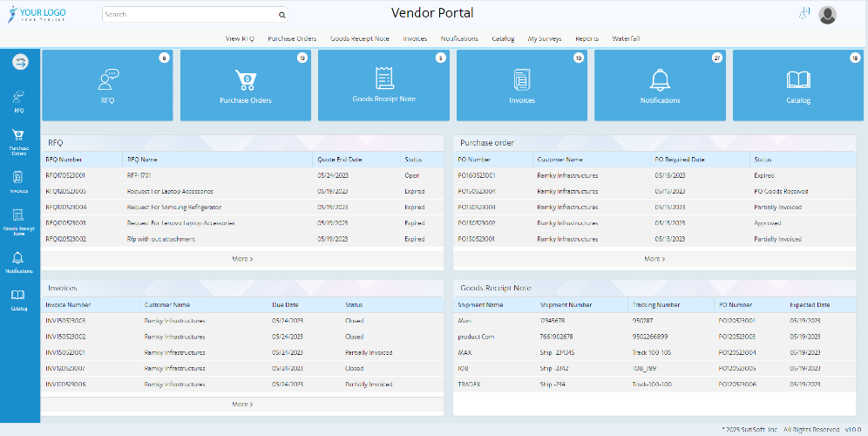This screenshot has height=436, width=868.
Task: Open View RFQ menu item
Action: coord(240,38)
